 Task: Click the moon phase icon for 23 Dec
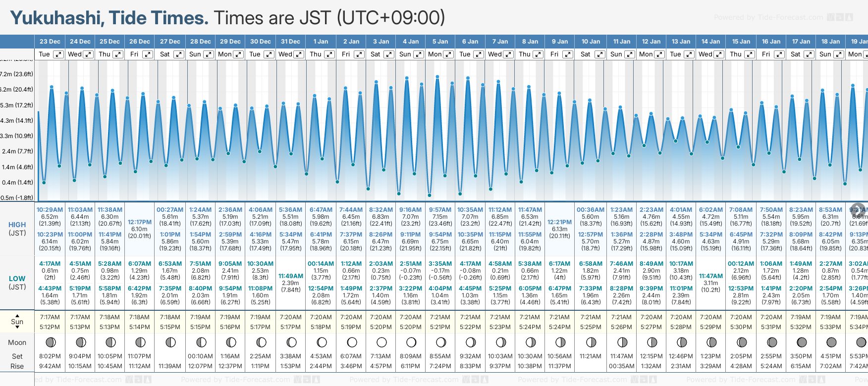[x=50, y=342]
